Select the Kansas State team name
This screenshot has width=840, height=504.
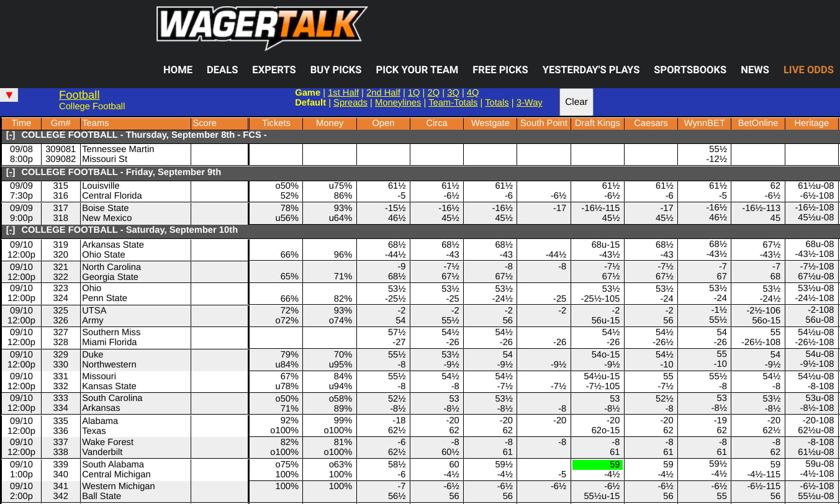pos(109,386)
